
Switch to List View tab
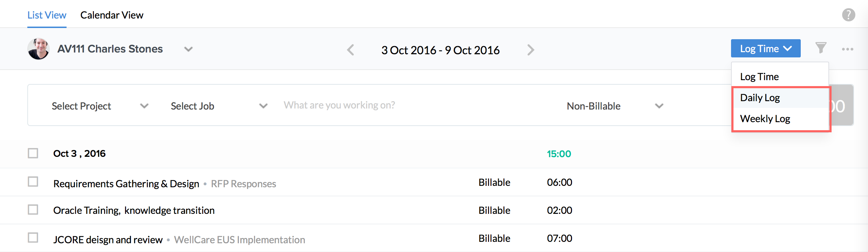coord(47,15)
